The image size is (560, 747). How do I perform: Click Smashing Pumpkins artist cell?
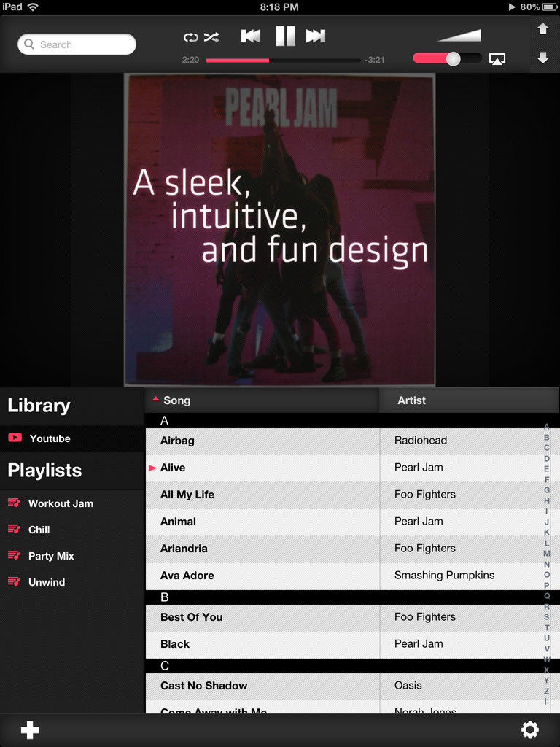click(444, 575)
